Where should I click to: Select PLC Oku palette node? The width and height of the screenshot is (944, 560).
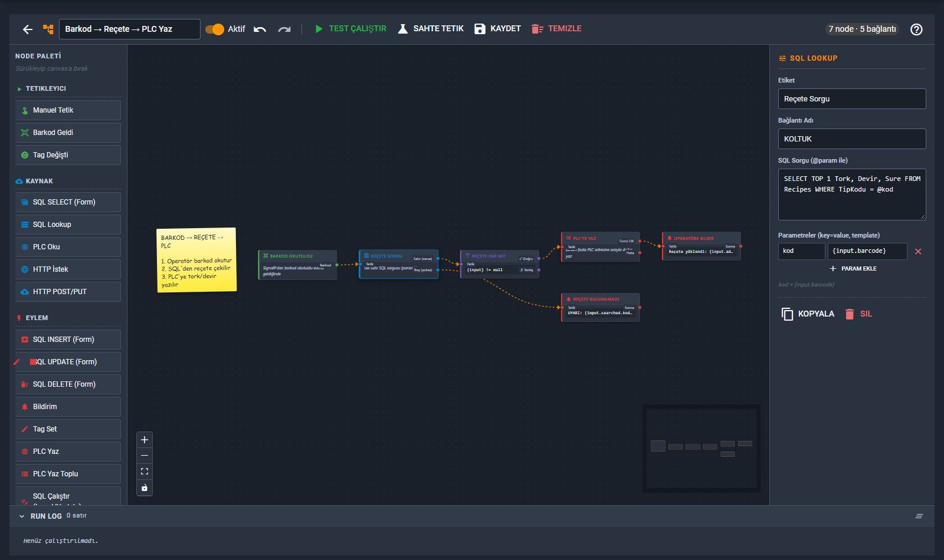pos(68,247)
